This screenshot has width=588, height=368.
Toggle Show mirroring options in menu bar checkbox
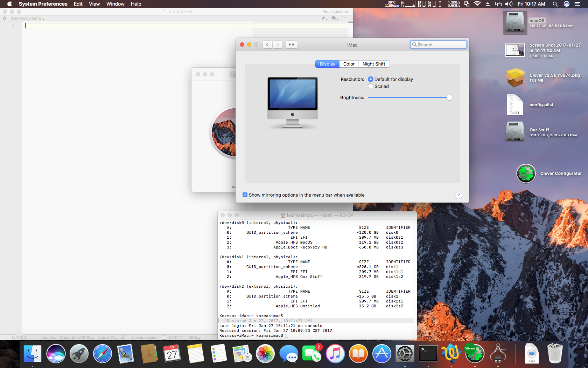click(x=245, y=195)
